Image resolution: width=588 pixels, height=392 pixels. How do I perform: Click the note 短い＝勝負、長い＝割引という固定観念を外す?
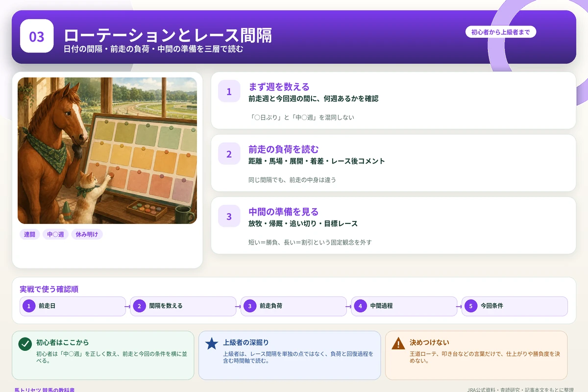coord(310,242)
